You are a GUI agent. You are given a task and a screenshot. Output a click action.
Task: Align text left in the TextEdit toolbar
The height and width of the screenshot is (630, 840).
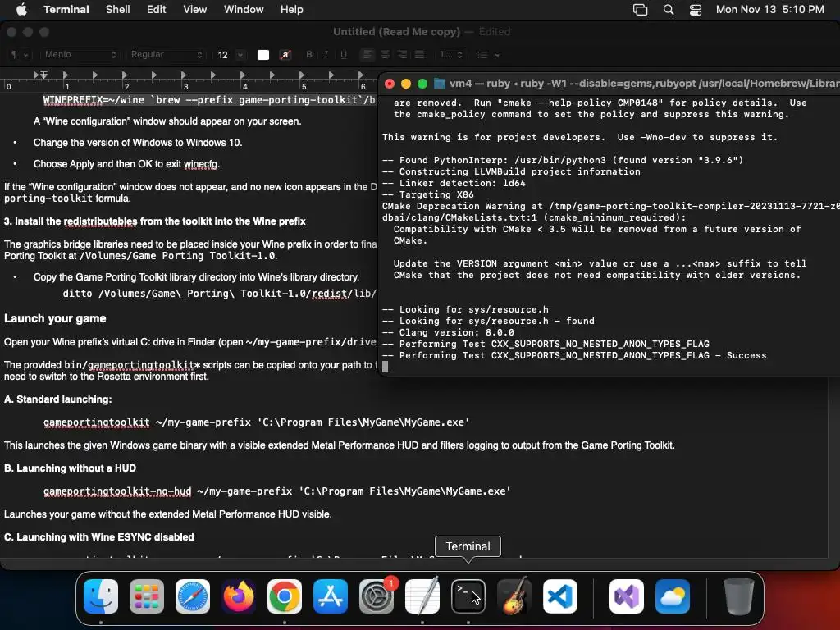click(x=367, y=55)
